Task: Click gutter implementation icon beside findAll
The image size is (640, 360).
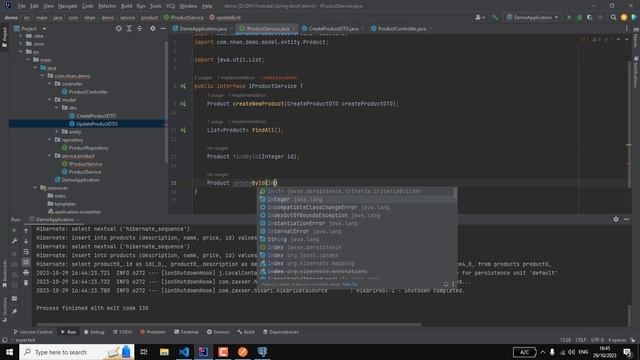Action: tap(183, 130)
